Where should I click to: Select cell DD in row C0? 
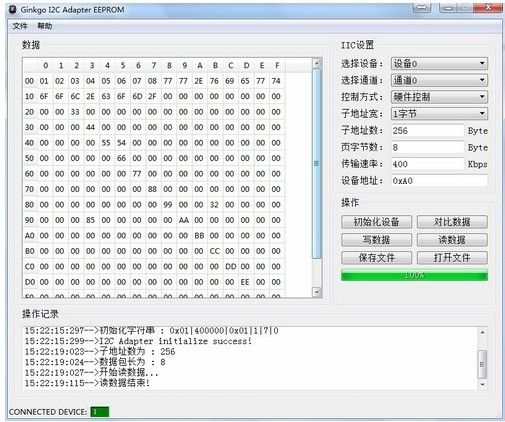(230, 266)
